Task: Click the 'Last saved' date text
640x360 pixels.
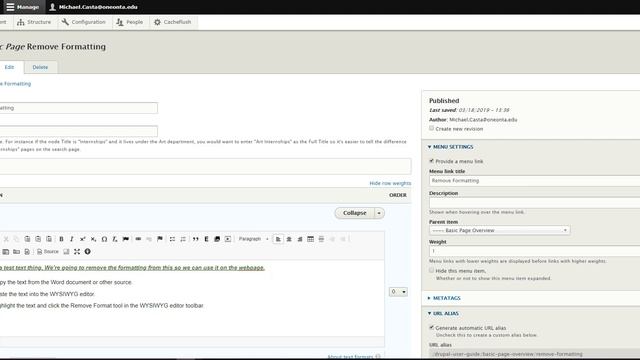Action: click(x=469, y=110)
